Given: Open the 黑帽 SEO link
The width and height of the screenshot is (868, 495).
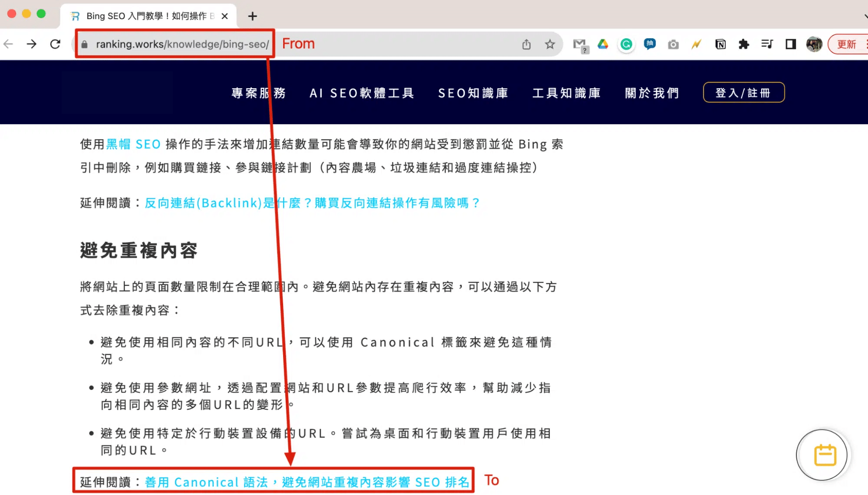Looking at the screenshot, I should (x=133, y=144).
